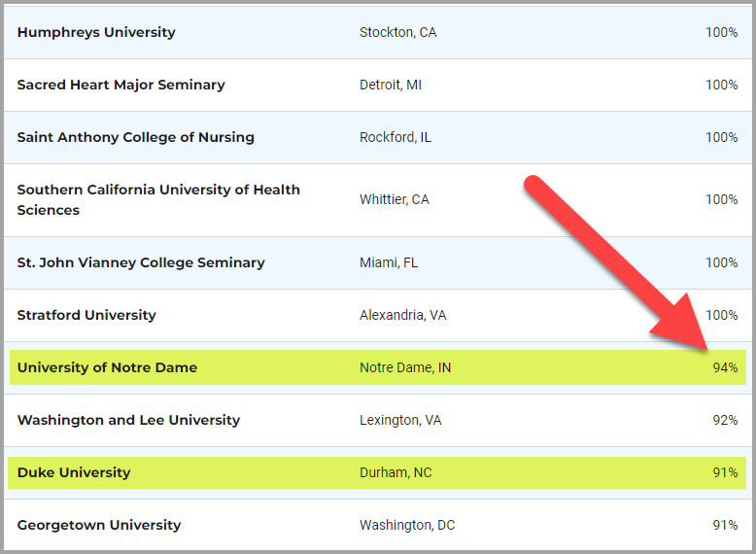Click the Washington, DC location text

click(x=407, y=525)
